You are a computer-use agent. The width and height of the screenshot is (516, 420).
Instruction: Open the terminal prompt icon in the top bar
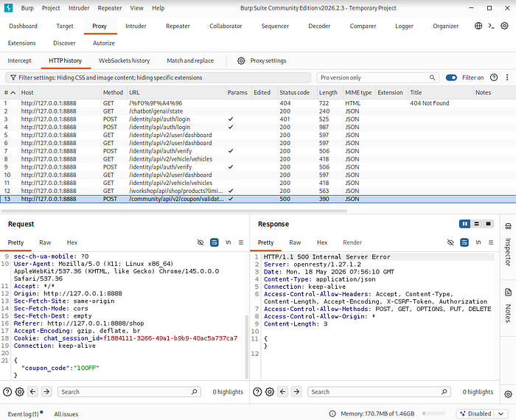(492, 26)
